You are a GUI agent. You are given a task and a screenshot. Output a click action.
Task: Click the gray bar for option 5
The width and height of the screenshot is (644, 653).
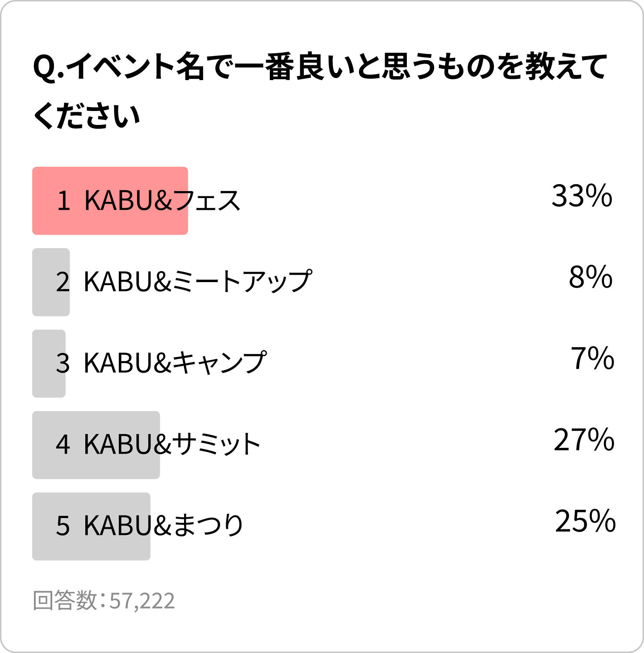click(x=91, y=526)
